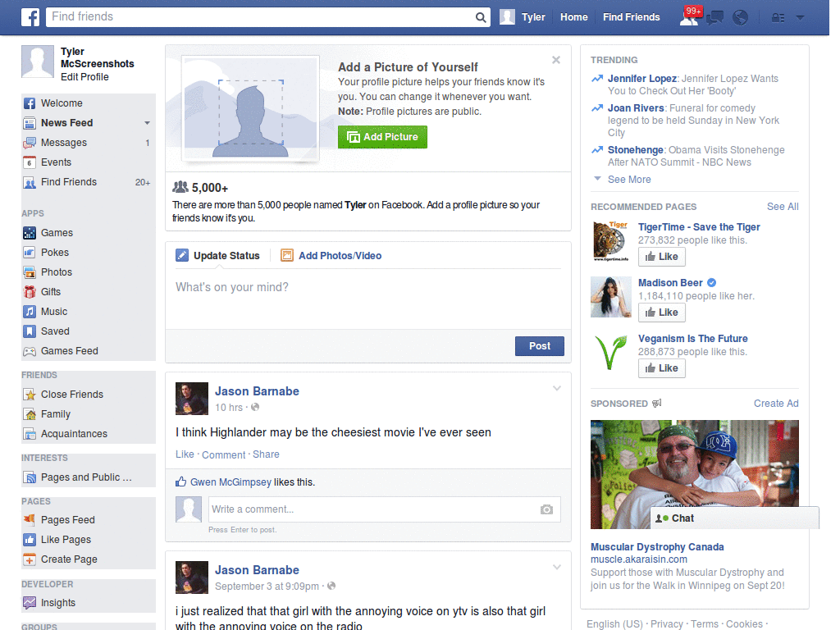Like the TigerTime - Save the Tiger page
The height and width of the screenshot is (630, 840).
[662, 257]
